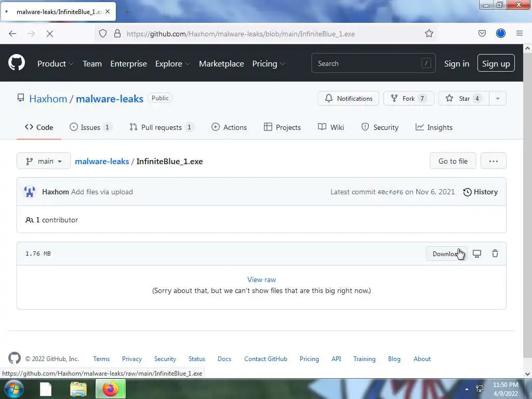Open the footer Status link
Screen dimensions: 532x399
(x=197, y=358)
